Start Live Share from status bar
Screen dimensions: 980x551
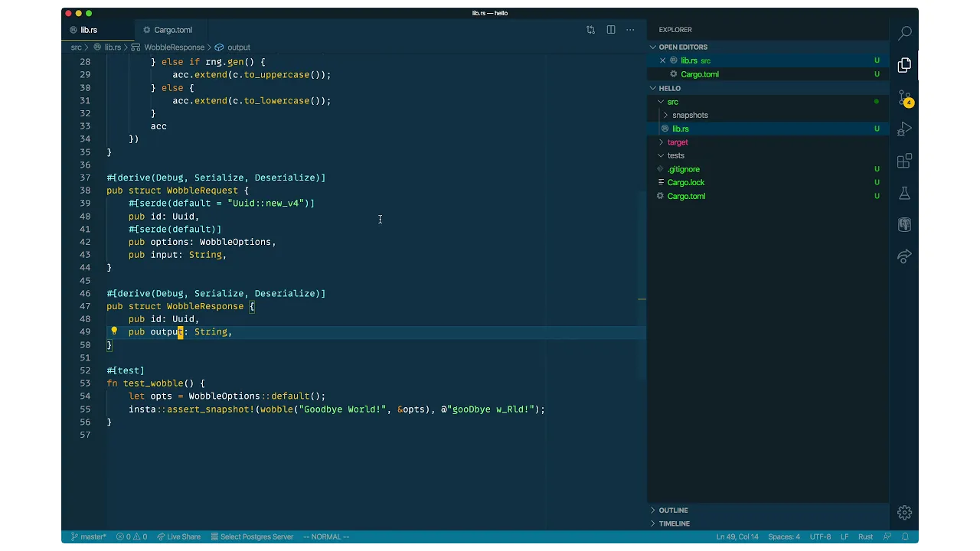tap(178, 536)
